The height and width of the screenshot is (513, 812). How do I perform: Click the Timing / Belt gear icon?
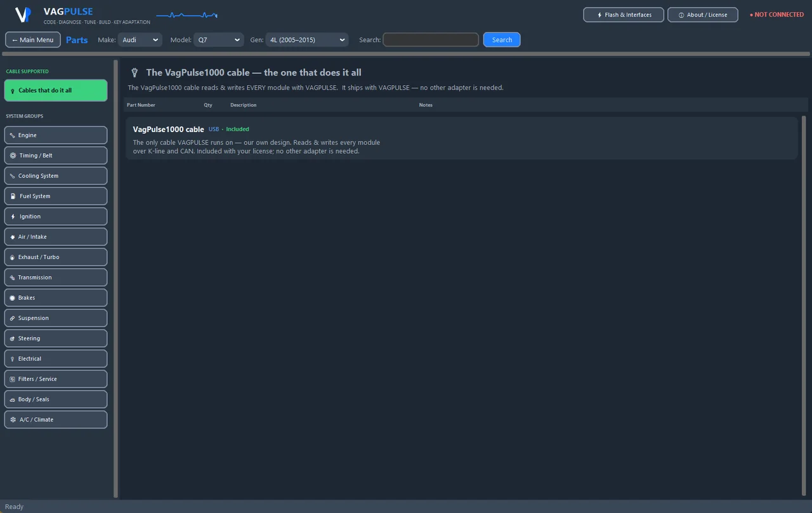click(13, 156)
